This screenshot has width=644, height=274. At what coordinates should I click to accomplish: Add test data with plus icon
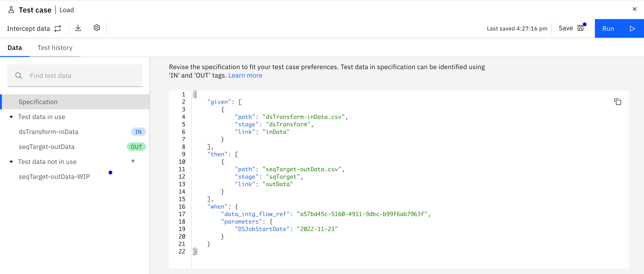(x=133, y=161)
